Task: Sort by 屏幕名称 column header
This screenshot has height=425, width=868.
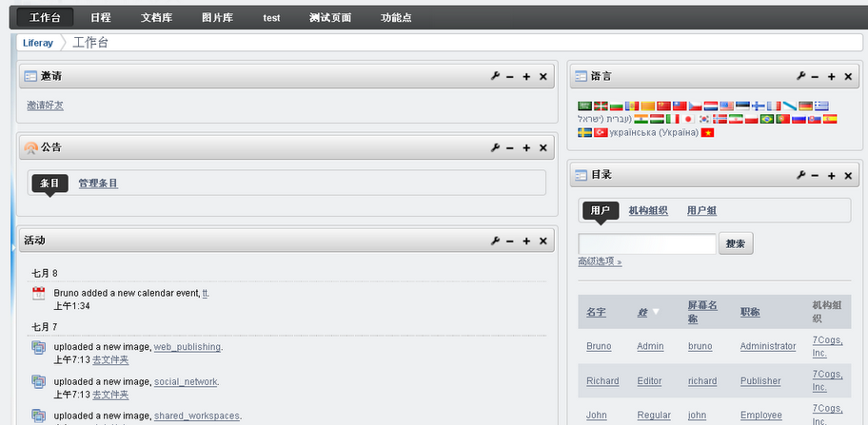Action: 702,312
